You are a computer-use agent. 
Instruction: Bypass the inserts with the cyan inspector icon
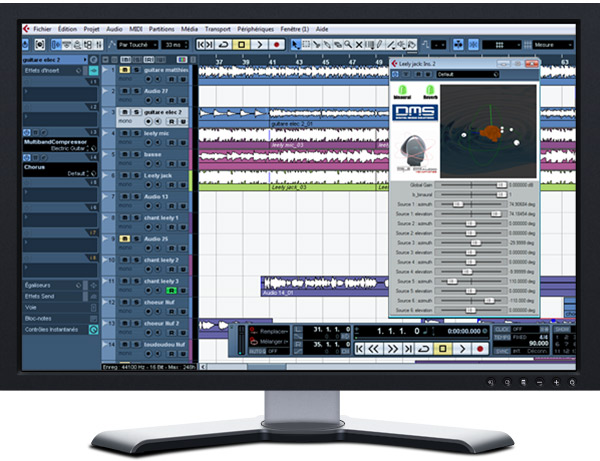[93, 70]
